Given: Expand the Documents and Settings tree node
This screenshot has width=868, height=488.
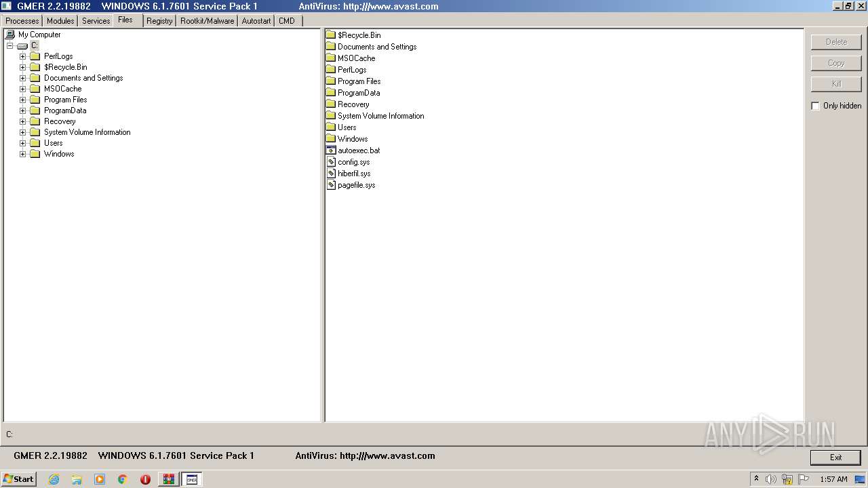Looking at the screenshot, I should 22,78.
